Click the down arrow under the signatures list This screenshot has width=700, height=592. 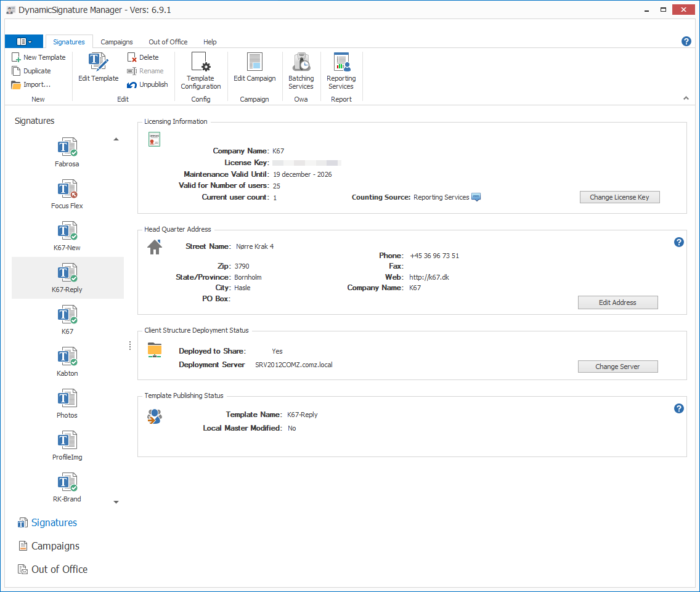coord(116,502)
